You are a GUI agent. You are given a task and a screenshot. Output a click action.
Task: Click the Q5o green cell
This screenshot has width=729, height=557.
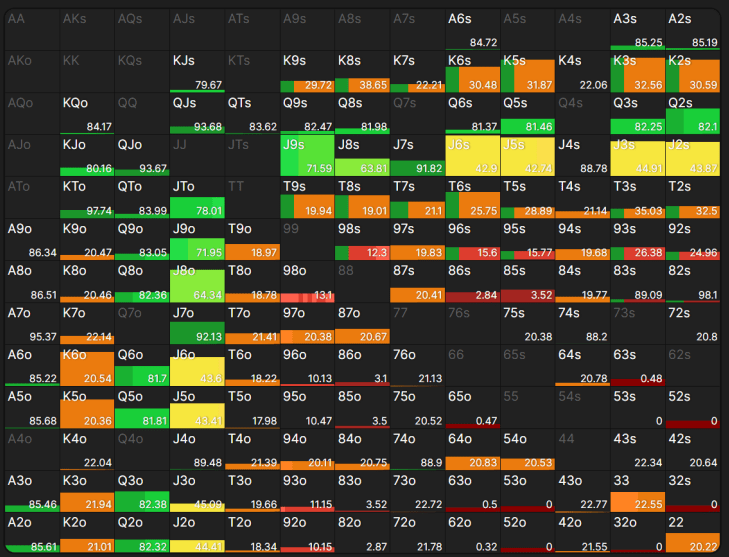point(142,407)
